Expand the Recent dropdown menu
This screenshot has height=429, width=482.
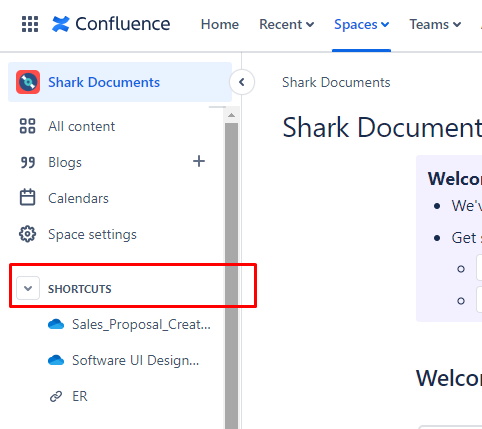point(287,24)
